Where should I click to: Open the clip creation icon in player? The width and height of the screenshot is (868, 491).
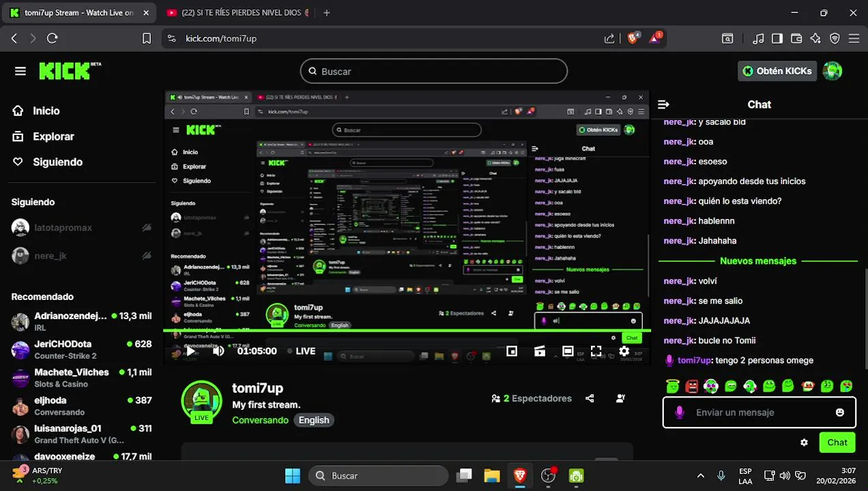pyautogui.click(x=540, y=351)
